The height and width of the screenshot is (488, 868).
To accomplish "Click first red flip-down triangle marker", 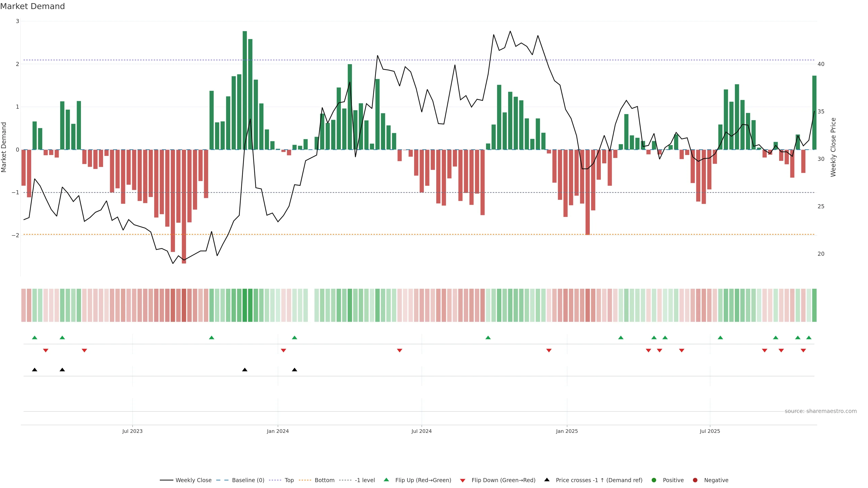I will [45, 351].
